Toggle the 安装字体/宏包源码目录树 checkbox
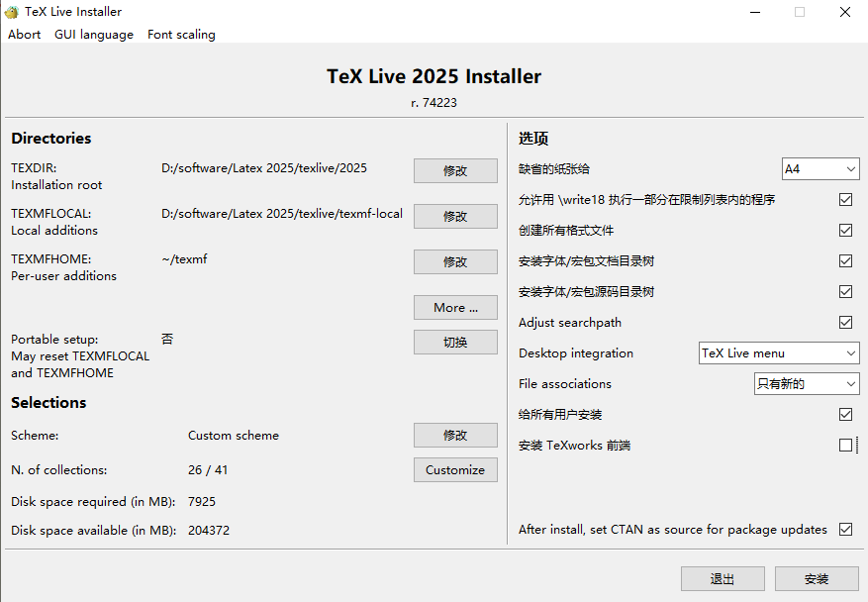The image size is (868, 602). click(845, 291)
